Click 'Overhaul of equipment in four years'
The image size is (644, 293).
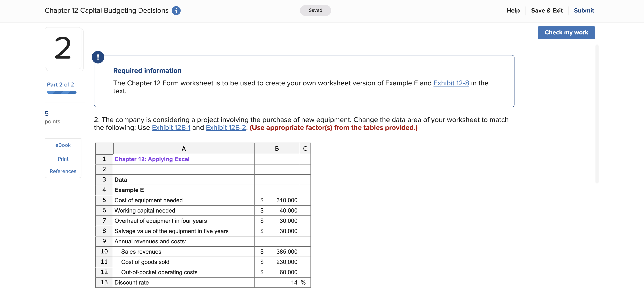pyautogui.click(x=184, y=221)
